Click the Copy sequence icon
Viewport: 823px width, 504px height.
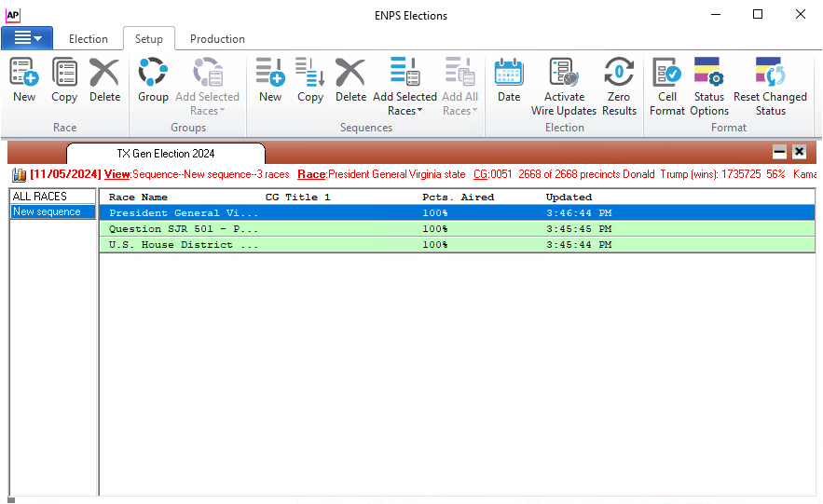tap(310, 72)
